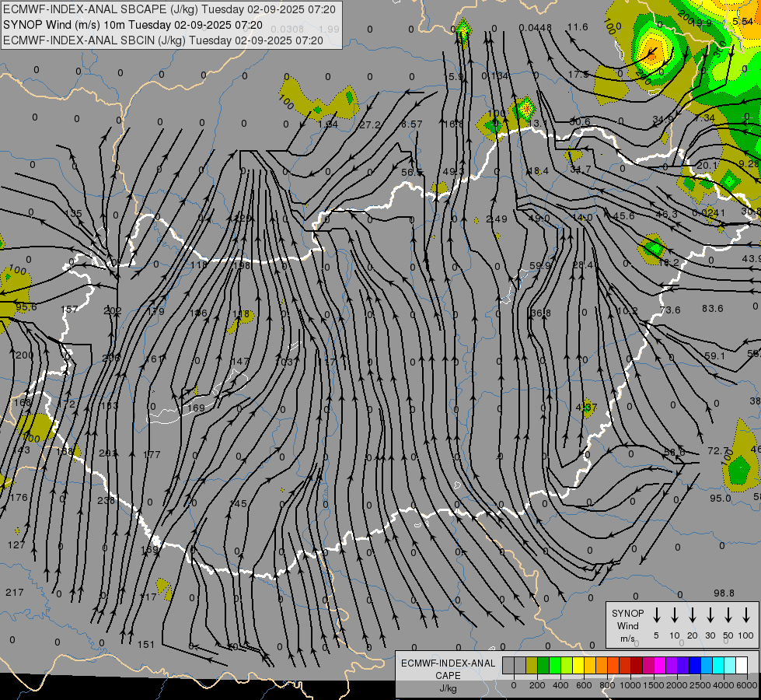Image resolution: width=761 pixels, height=700 pixels.
Task: Click the map value 36.8
Action: [x=541, y=313]
